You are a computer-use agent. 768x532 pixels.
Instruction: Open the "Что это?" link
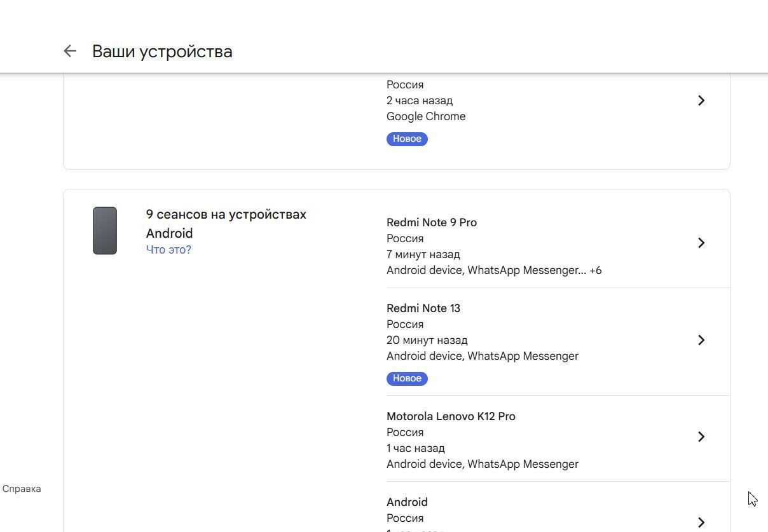point(168,250)
